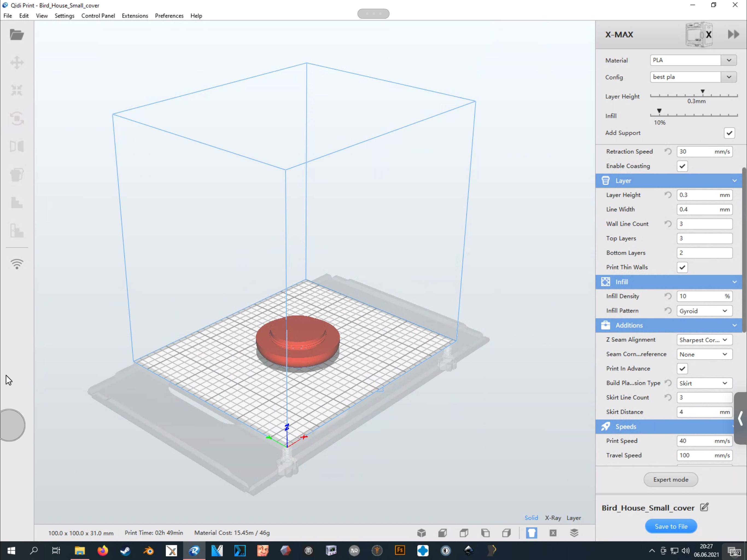The image size is (747, 560).
Task: Select the support blocker tool icon
Action: [x=17, y=203]
